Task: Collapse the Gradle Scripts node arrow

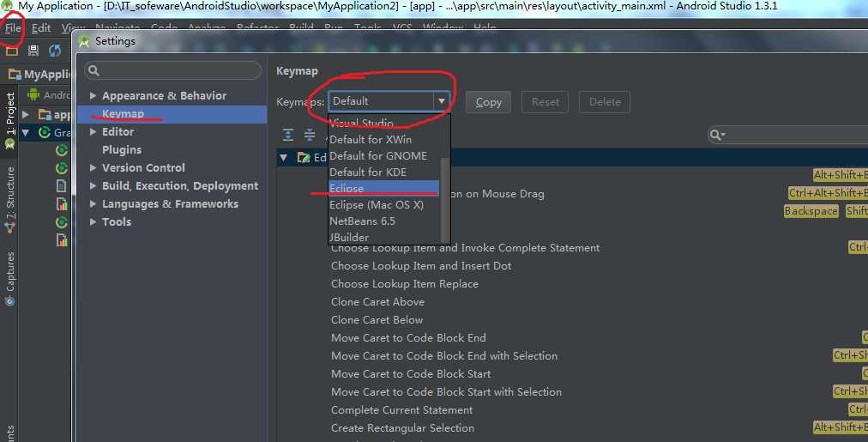Action: coord(26,132)
